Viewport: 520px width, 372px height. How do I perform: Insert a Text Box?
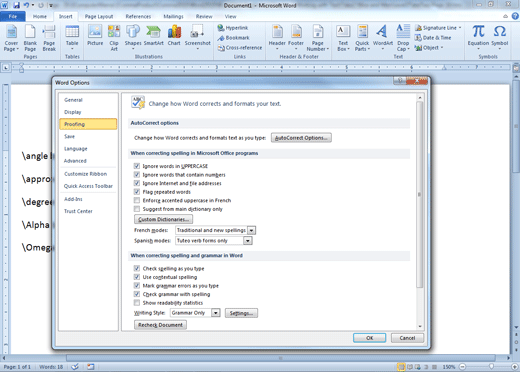point(343,38)
